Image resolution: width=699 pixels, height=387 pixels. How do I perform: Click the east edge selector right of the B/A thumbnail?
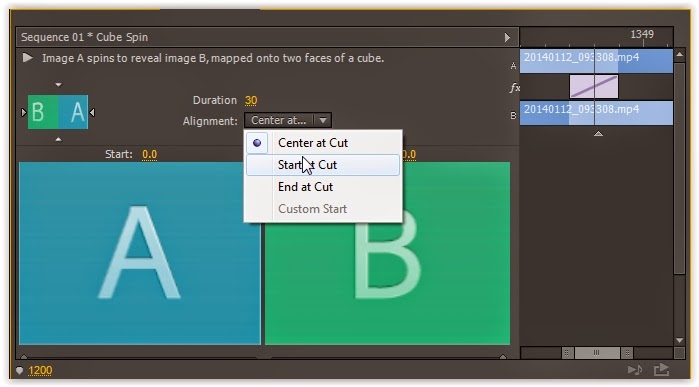[92, 112]
